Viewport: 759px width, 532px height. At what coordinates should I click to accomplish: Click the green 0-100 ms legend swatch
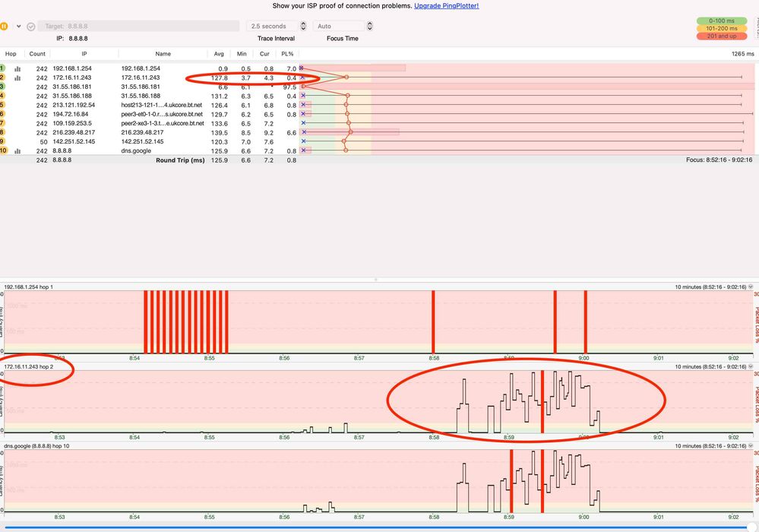(x=722, y=21)
